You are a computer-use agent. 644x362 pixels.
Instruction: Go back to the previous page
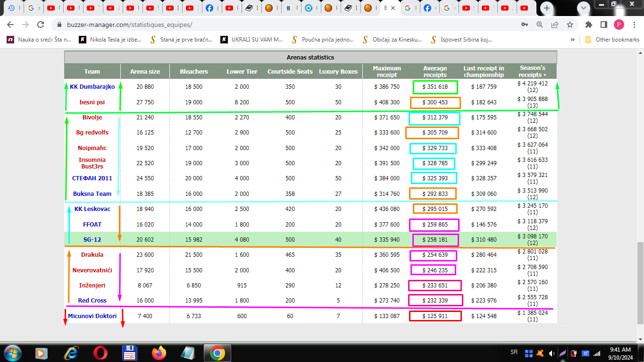tap(10, 25)
